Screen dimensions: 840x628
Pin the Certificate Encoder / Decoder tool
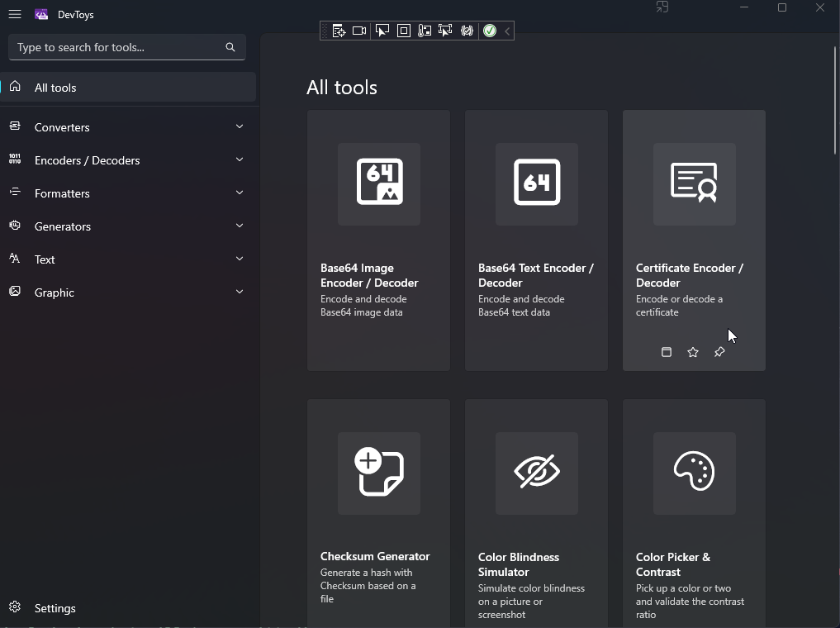pos(719,352)
